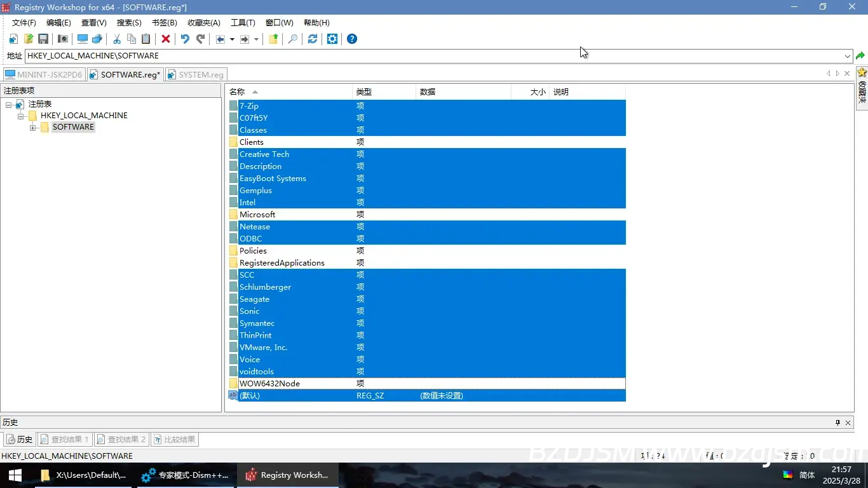The height and width of the screenshot is (488, 868).
Task: Click the Redo arrow icon
Action: click(200, 39)
